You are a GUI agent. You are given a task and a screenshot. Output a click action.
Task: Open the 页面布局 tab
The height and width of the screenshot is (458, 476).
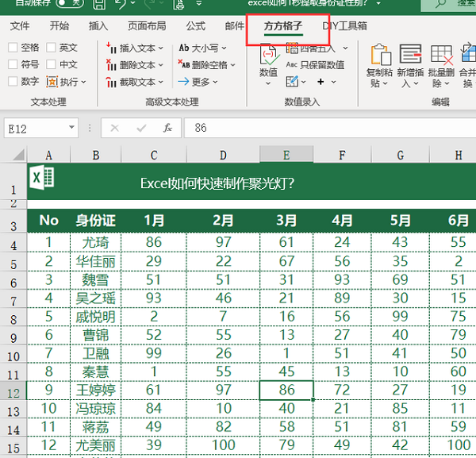pyautogui.click(x=147, y=26)
